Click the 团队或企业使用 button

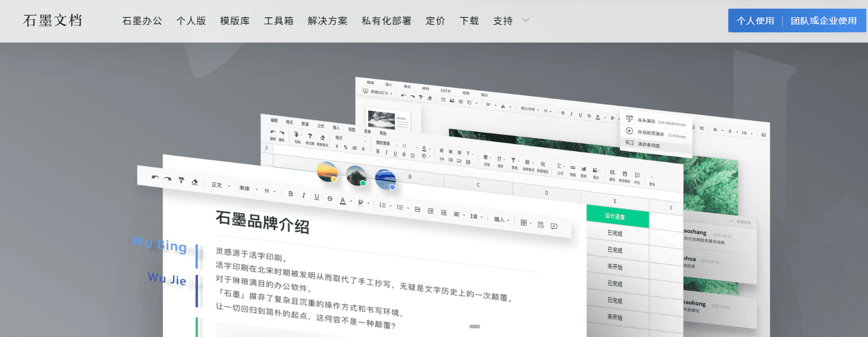pyautogui.click(x=824, y=20)
